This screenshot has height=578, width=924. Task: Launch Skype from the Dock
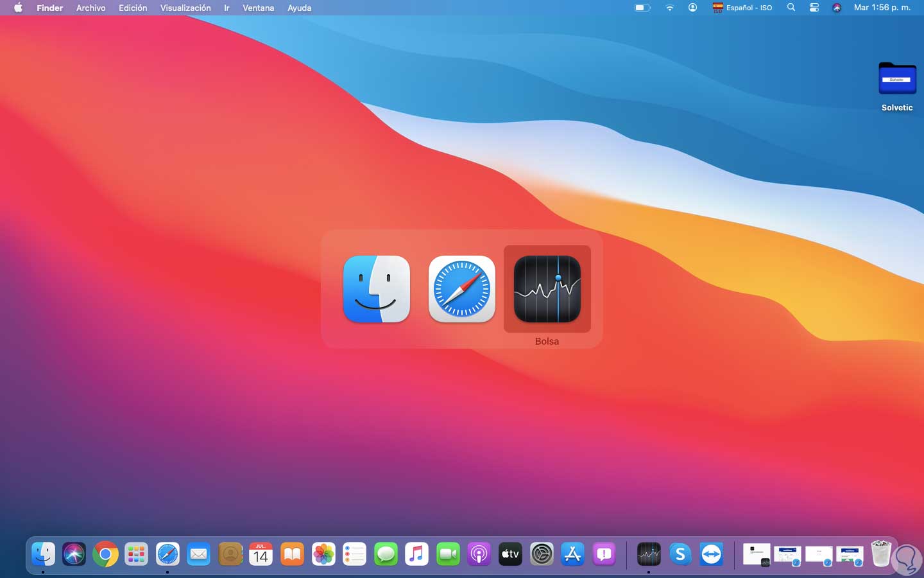tap(680, 554)
